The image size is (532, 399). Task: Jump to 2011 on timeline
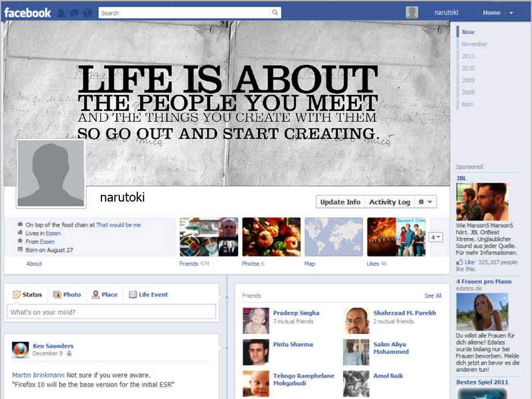tap(468, 56)
